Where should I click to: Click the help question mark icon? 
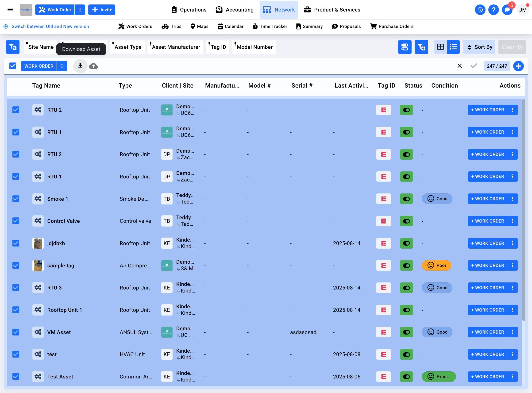coord(493,10)
